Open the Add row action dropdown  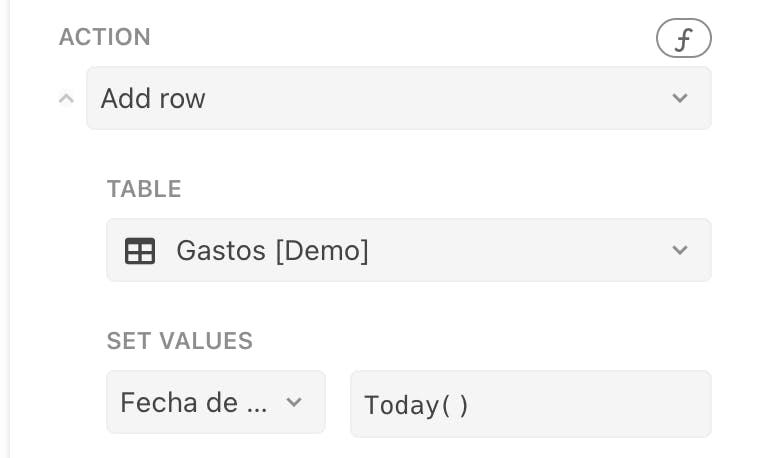click(x=398, y=98)
